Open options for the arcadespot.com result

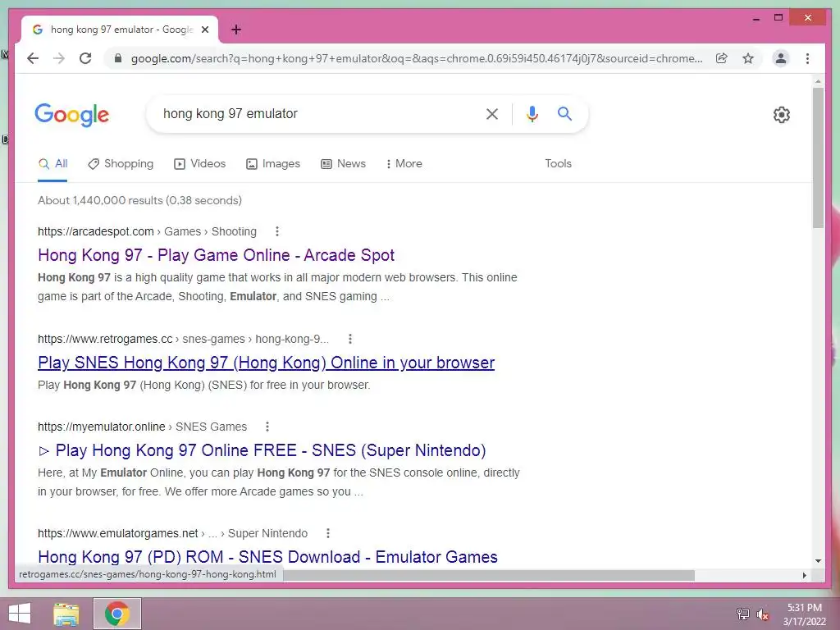[x=277, y=231]
